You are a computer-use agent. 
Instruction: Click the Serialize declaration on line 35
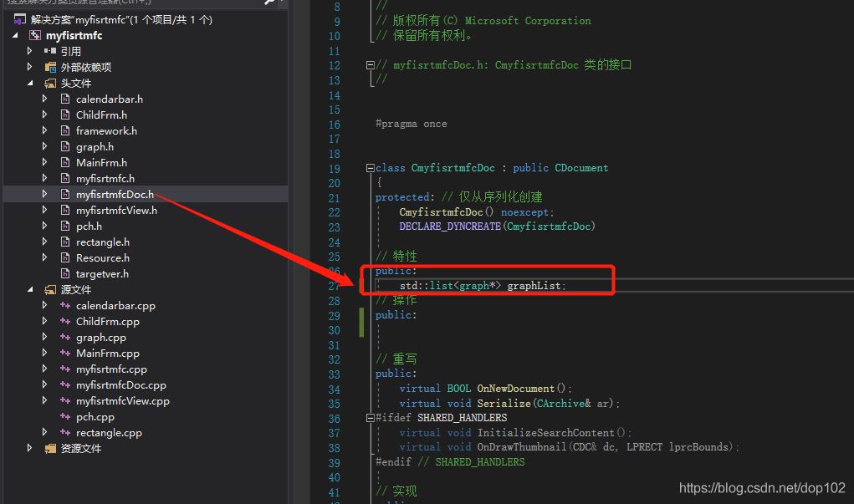click(509, 404)
